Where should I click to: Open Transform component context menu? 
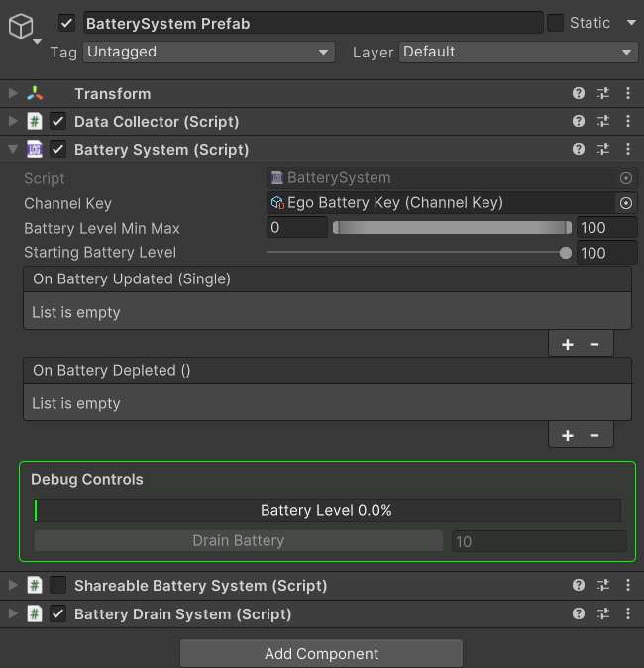[x=628, y=93]
